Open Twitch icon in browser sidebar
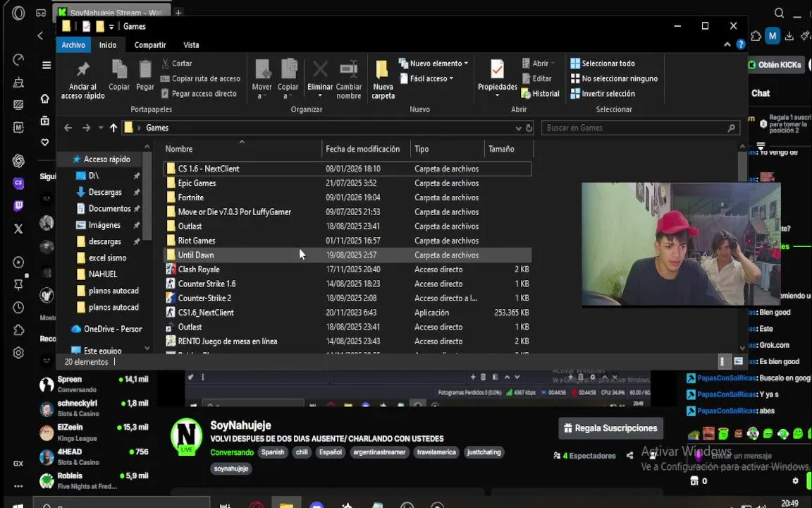 tap(18, 206)
